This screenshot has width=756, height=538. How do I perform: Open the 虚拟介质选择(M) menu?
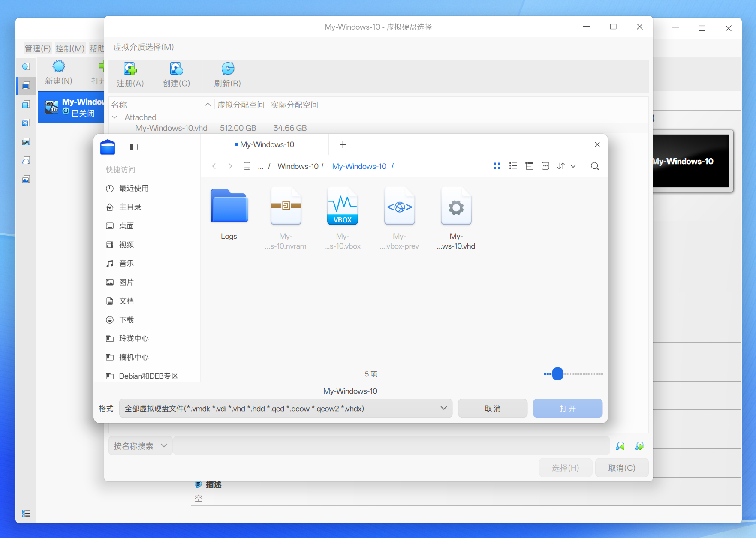click(144, 47)
